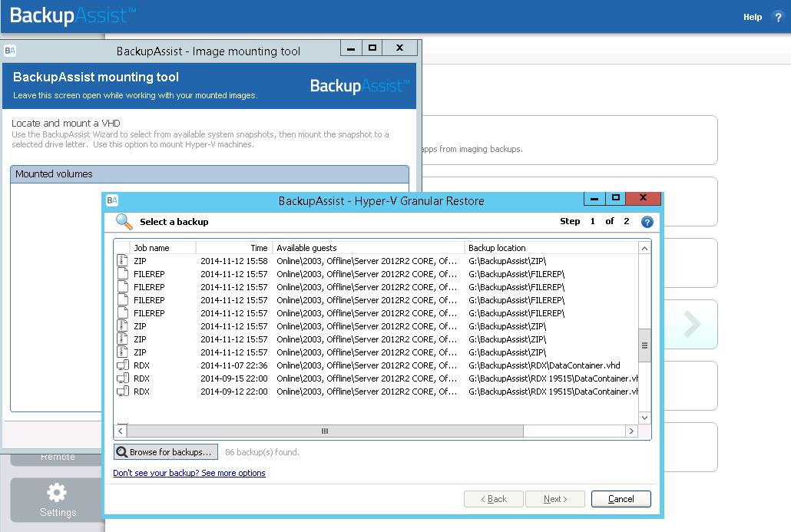Select the zip file icon of the 15:58 ZIP backup
791x532 pixels.
[123, 261]
